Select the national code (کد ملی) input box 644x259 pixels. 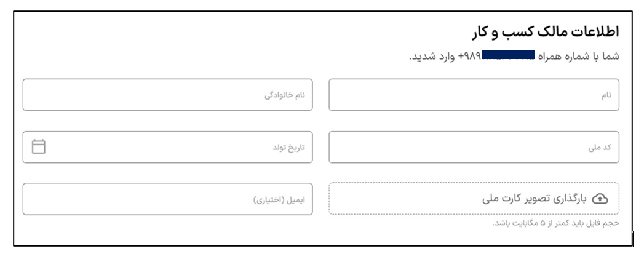coord(474,147)
